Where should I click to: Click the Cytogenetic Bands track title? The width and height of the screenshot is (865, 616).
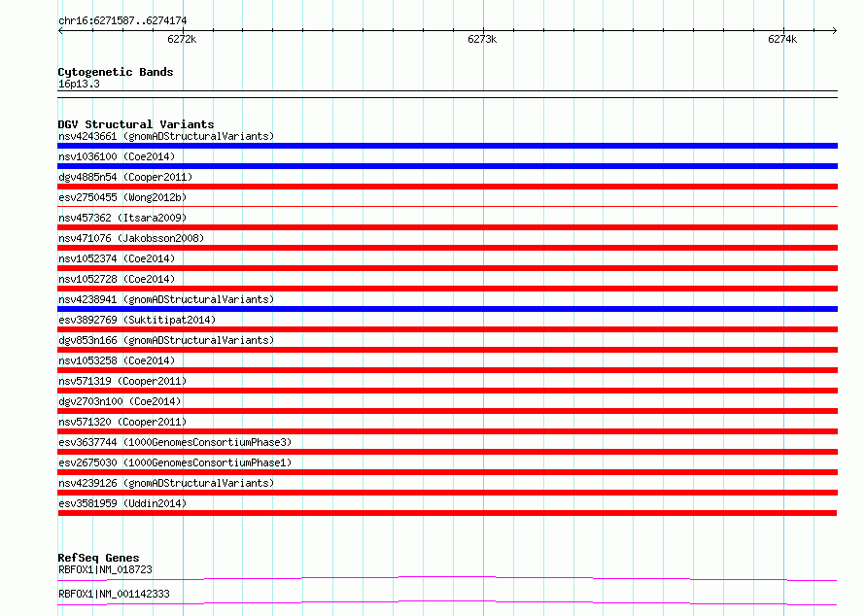pos(116,72)
